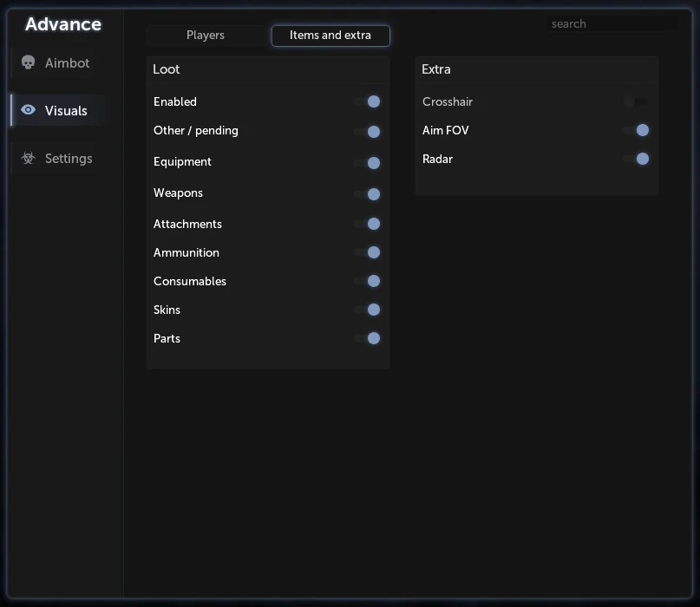This screenshot has height=607, width=700.
Task: Switch to the Players tab
Action: click(x=206, y=36)
